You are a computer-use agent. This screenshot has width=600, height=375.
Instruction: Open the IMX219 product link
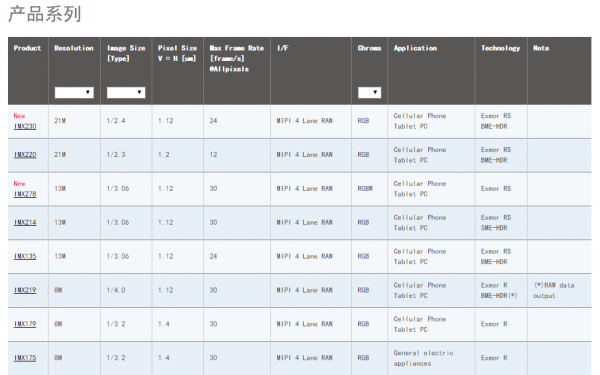25,290
